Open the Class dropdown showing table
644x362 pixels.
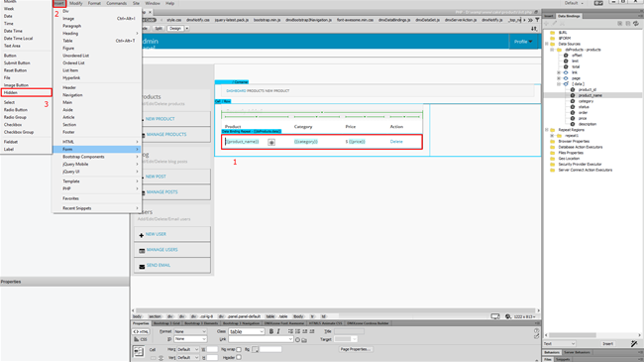[x=246, y=331]
